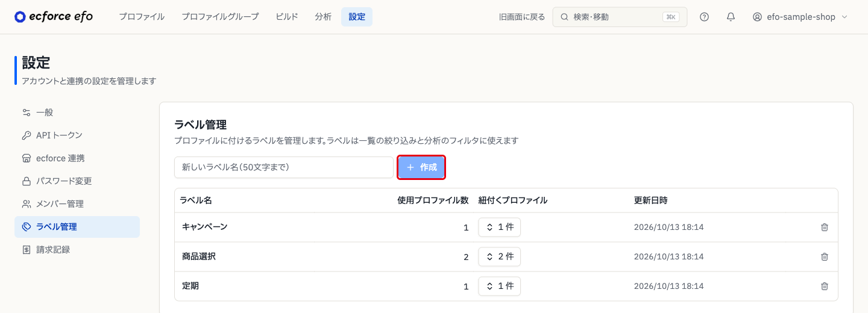Click the 作成 button
The height and width of the screenshot is (313, 868).
[421, 167]
